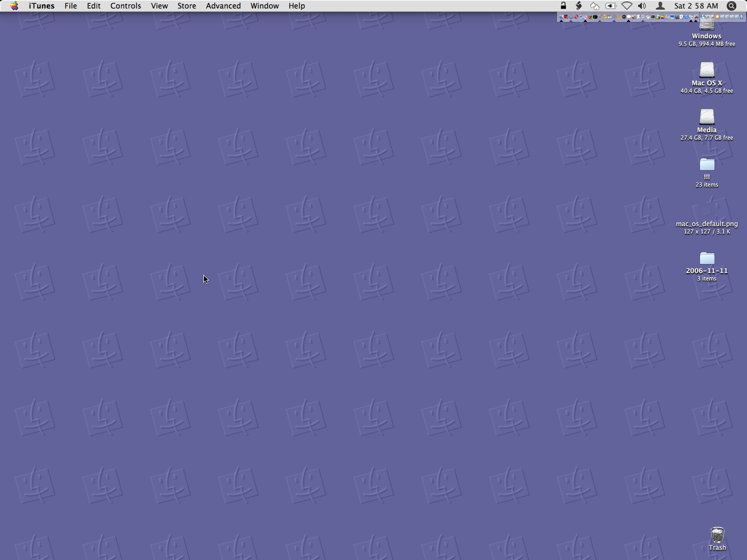747x560 pixels.
Task: Select the mac_os_default.png file
Action: (707, 217)
